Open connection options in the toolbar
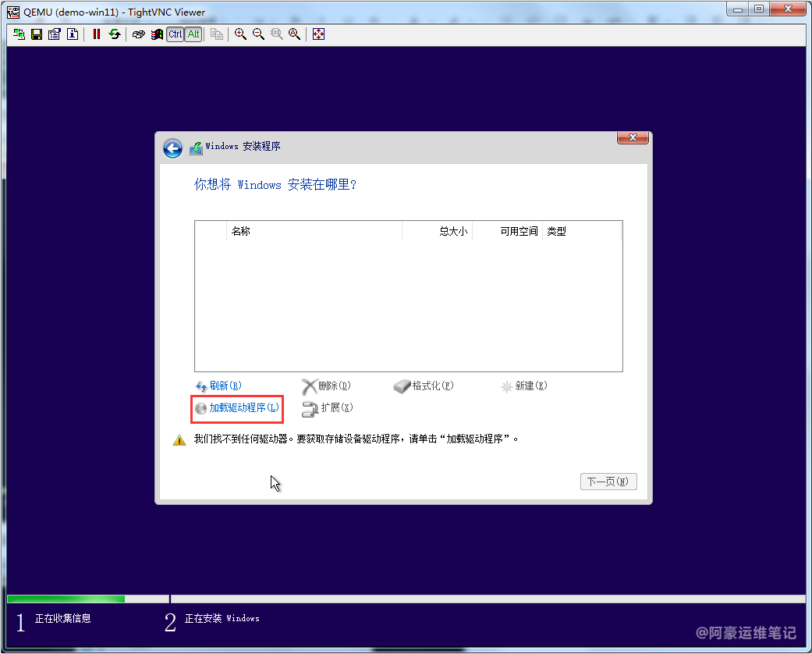 pyautogui.click(x=55, y=34)
